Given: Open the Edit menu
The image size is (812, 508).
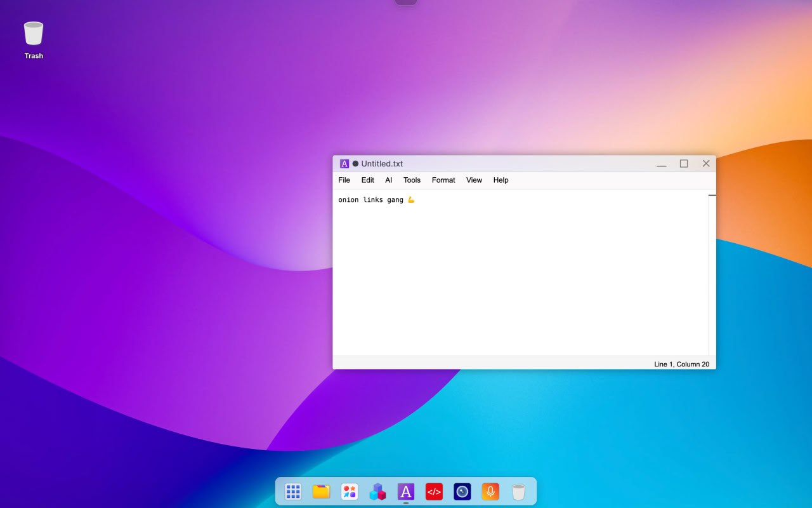Looking at the screenshot, I should tap(368, 180).
